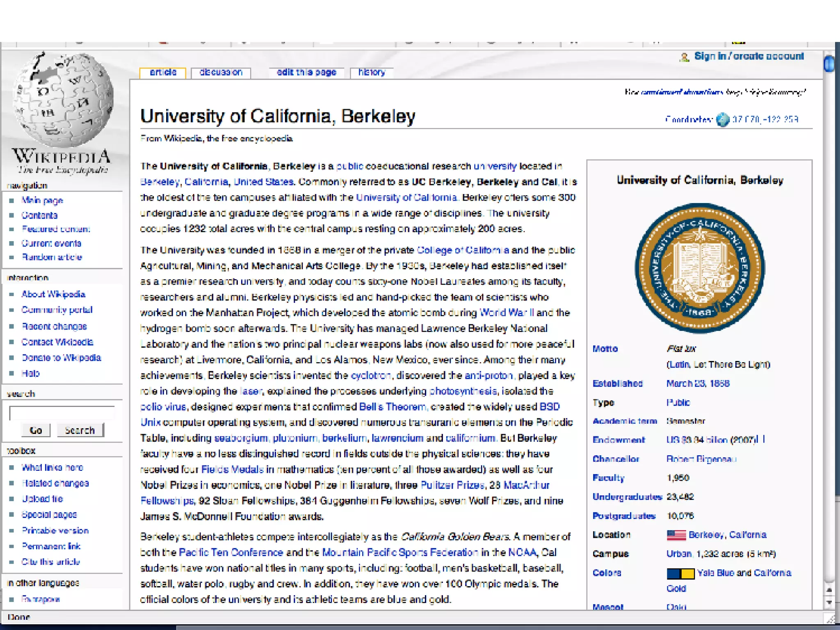840x630 pixels.
Task: Click the University of California seal image
Action: (x=700, y=268)
